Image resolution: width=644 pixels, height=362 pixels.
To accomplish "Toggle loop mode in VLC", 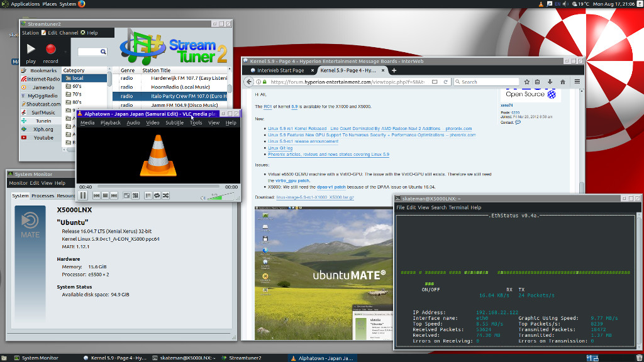I will (157, 196).
